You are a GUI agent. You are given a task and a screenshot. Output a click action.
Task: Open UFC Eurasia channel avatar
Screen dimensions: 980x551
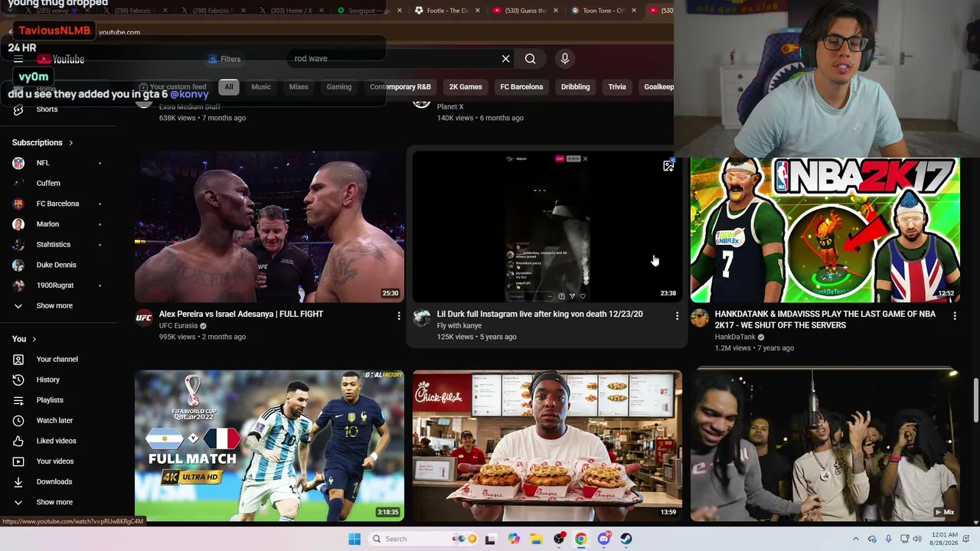coord(144,318)
